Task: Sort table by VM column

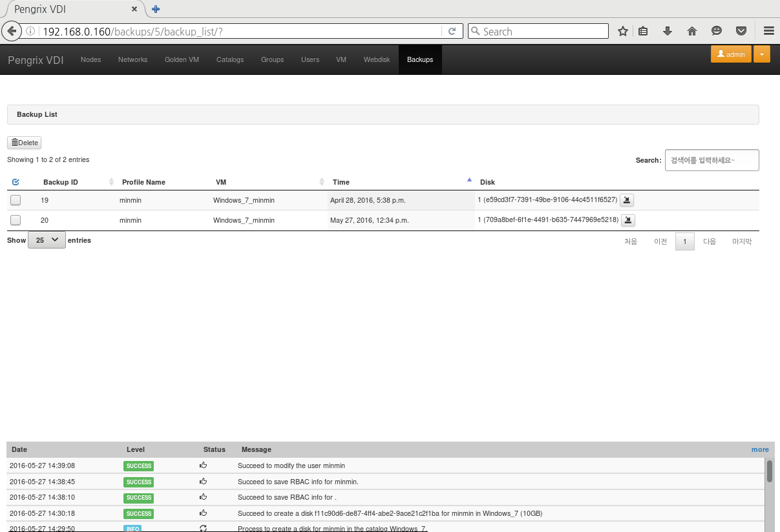Action: click(269, 182)
